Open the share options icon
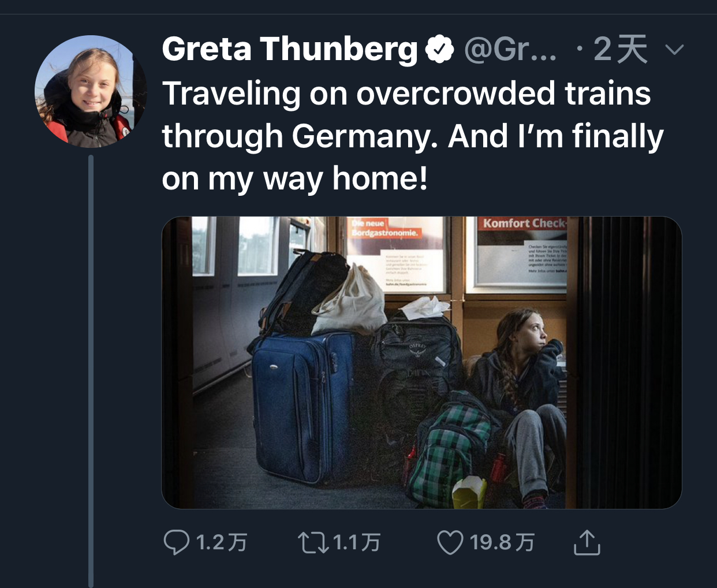This screenshot has height=588, width=717. coord(587,542)
